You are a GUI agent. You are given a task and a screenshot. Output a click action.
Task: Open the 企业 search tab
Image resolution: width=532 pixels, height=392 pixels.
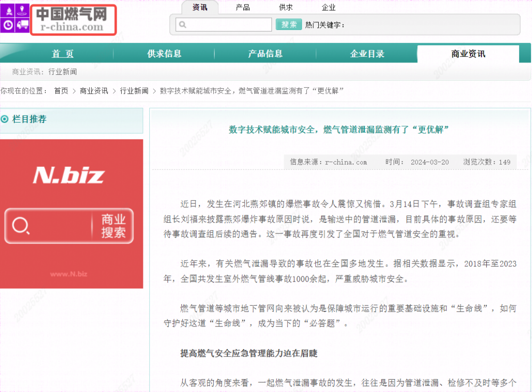point(329,7)
